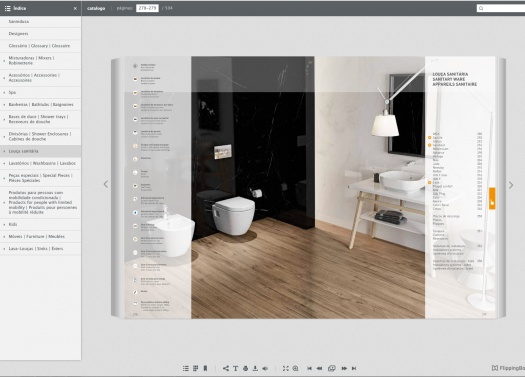Show page thumbnails grid view
Screen dimensions: 525x377
coord(196,368)
